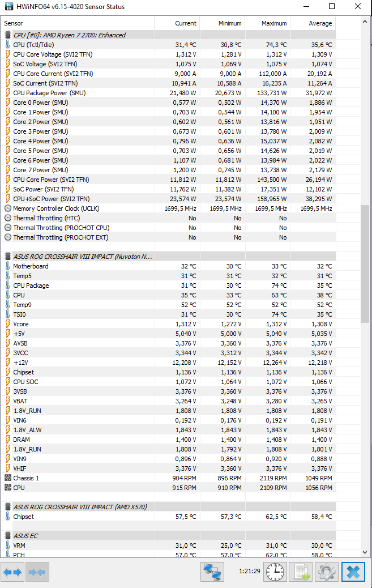
Task: Click chip icon of Nuvoton sensor group
Action: [7, 257]
